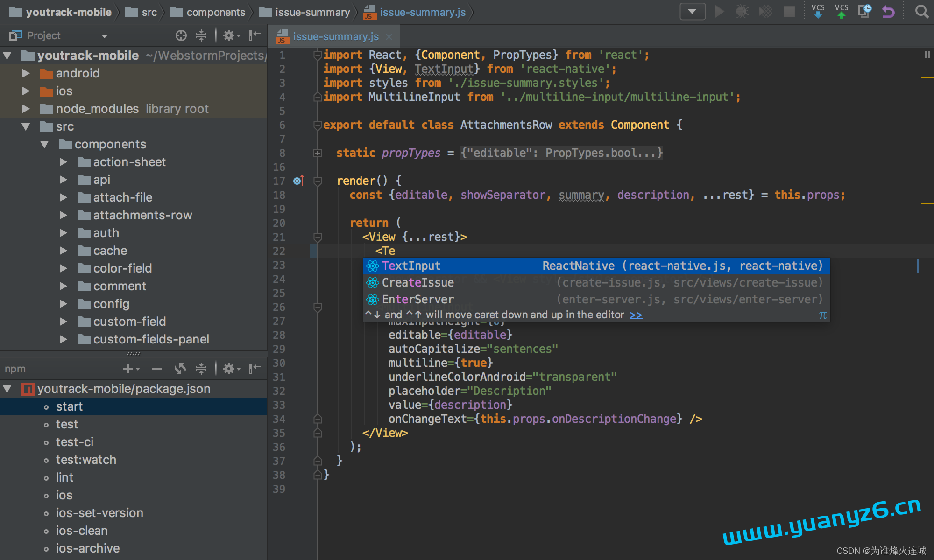
Task: Expand the android folder
Action: 26,73
